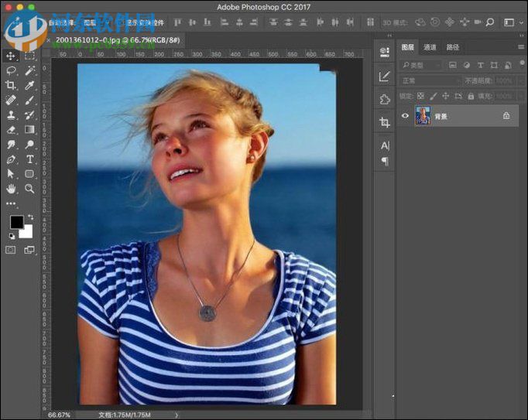Switch to the 通道 (Channels) tab
The image size is (528, 420).
click(430, 47)
